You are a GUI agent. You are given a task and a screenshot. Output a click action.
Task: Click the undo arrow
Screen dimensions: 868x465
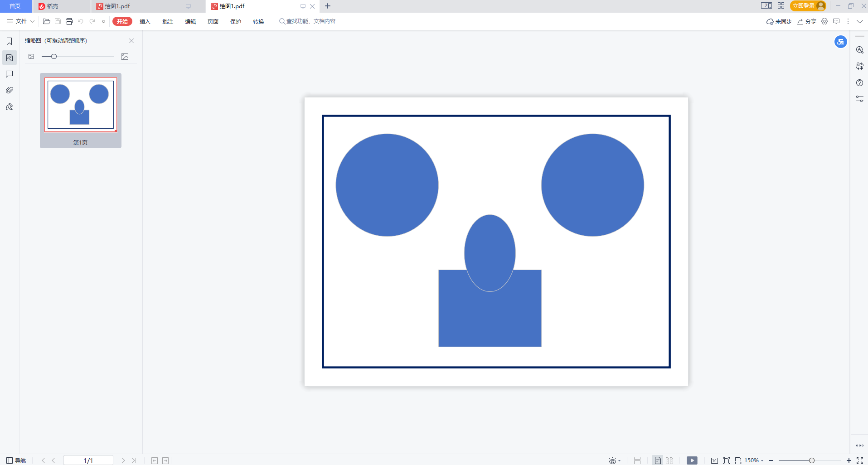coord(81,21)
